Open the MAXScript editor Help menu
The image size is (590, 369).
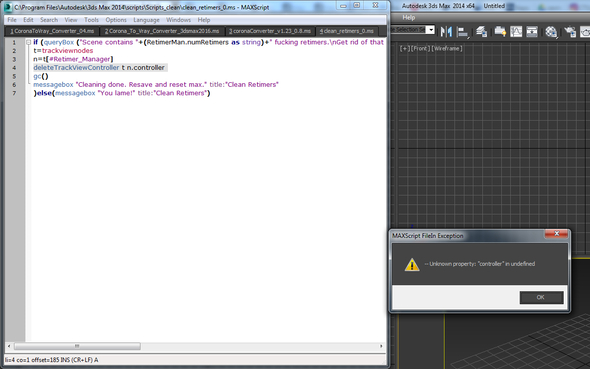[204, 20]
